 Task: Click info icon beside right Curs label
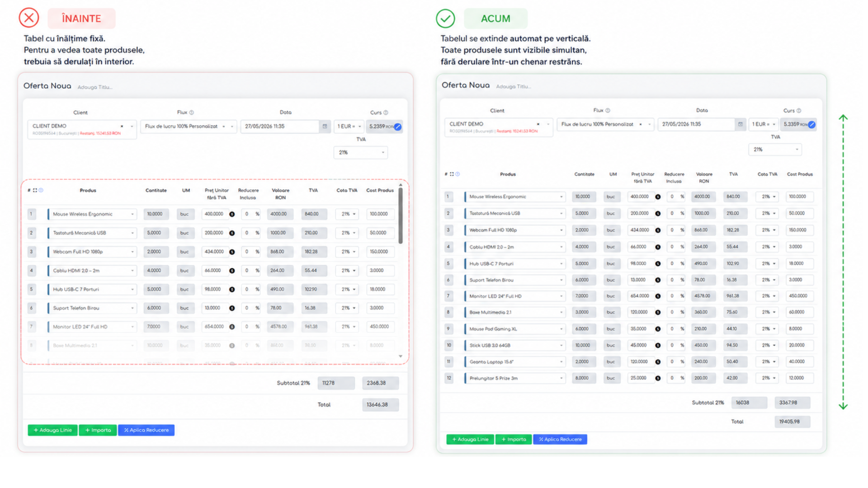(799, 111)
